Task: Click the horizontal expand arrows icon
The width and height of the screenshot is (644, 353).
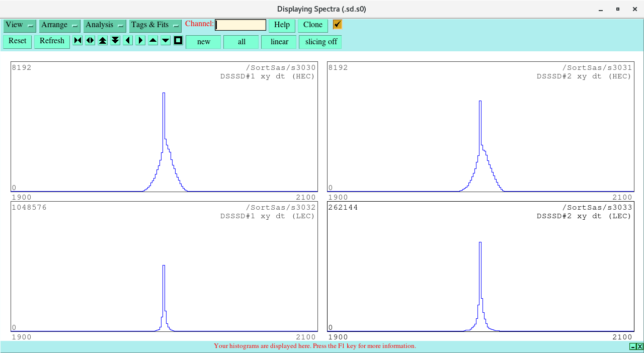Action: [90, 41]
